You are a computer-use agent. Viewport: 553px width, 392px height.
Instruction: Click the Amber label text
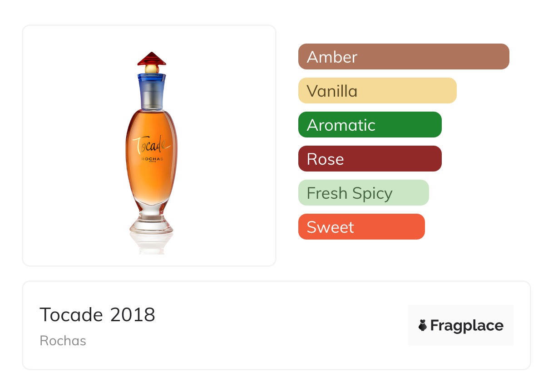pos(332,57)
